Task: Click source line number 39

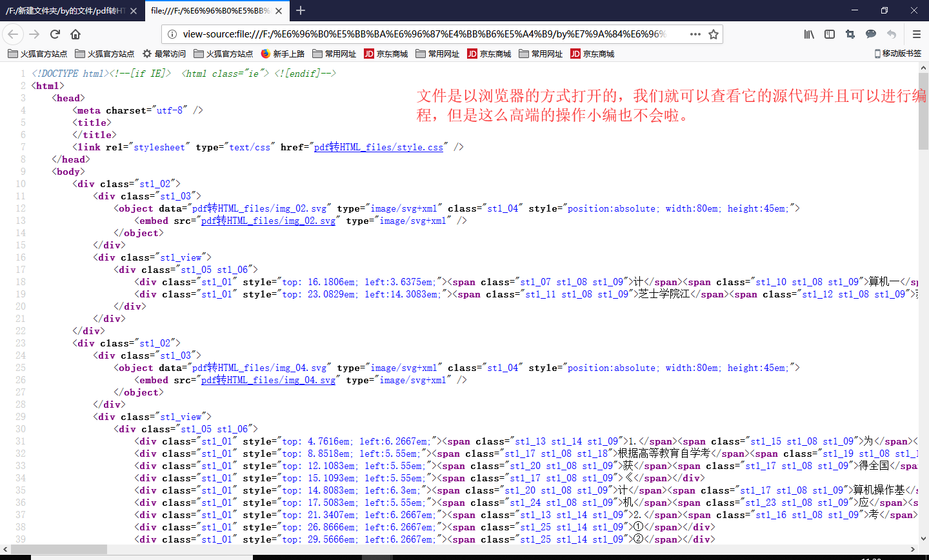Action: click(21, 539)
